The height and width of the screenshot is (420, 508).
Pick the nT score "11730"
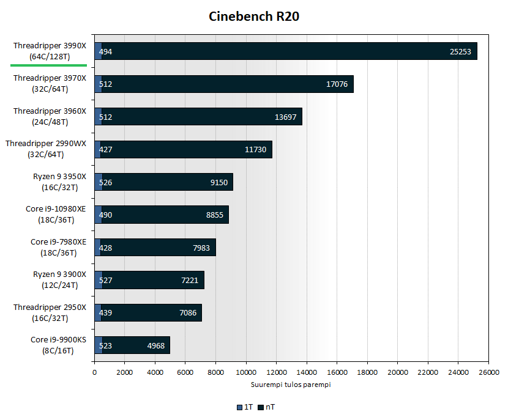click(x=255, y=150)
